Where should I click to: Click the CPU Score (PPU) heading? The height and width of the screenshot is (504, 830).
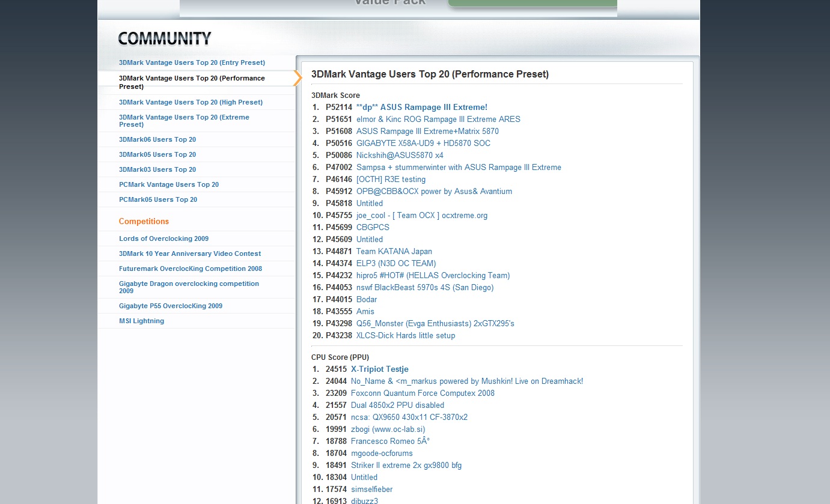340,357
